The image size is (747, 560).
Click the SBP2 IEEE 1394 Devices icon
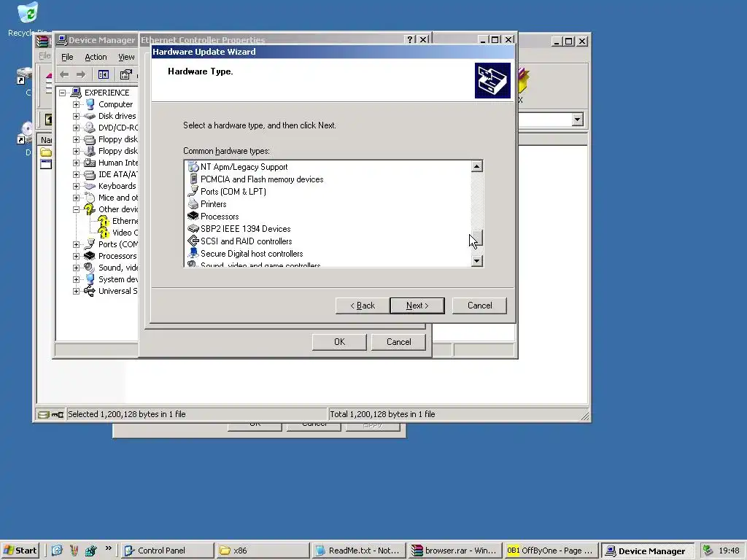pos(193,228)
